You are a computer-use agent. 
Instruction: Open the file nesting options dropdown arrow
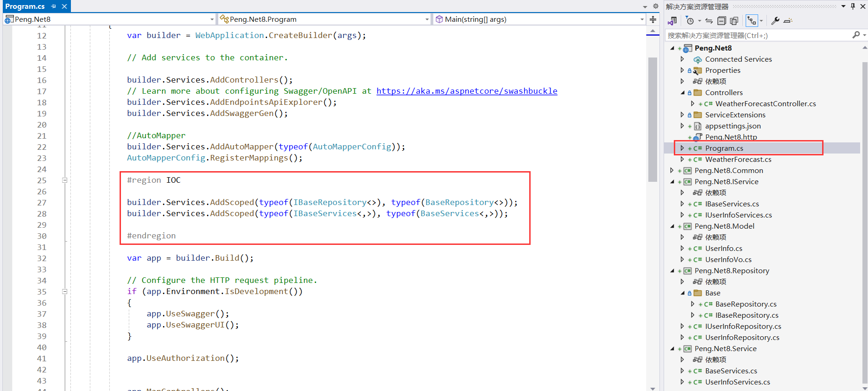[x=761, y=21]
